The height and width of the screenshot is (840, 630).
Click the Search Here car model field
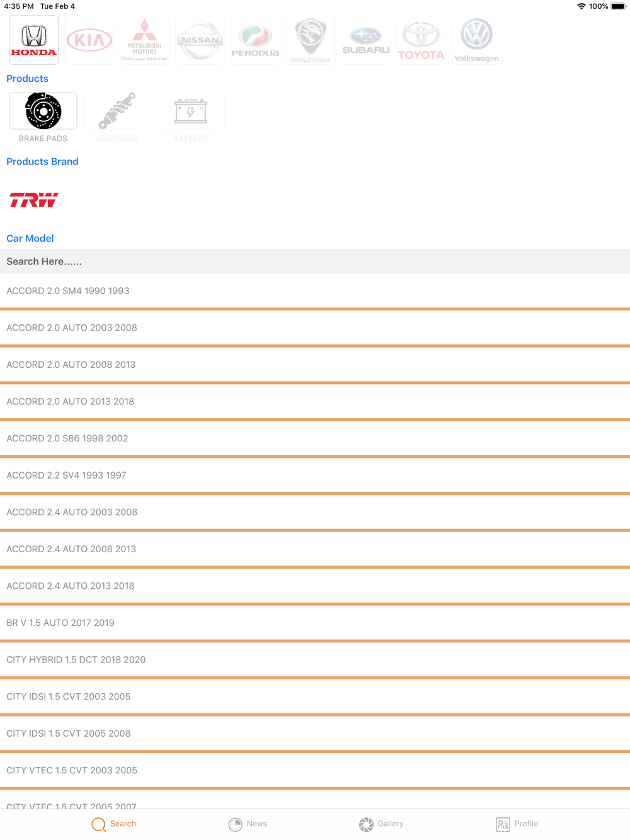pyautogui.click(x=315, y=261)
